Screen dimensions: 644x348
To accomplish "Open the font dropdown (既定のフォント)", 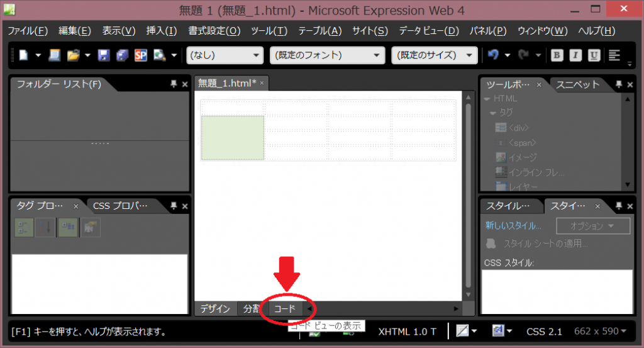I will [327, 55].
